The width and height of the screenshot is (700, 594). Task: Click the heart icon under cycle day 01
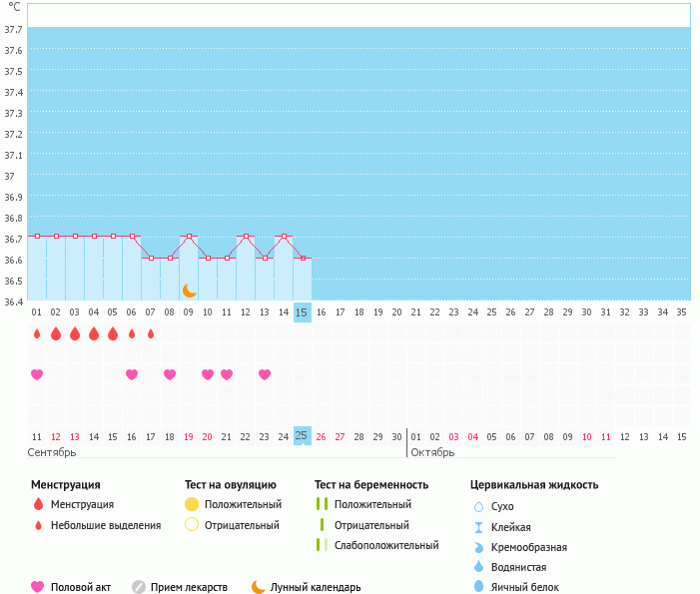[37, 374]
